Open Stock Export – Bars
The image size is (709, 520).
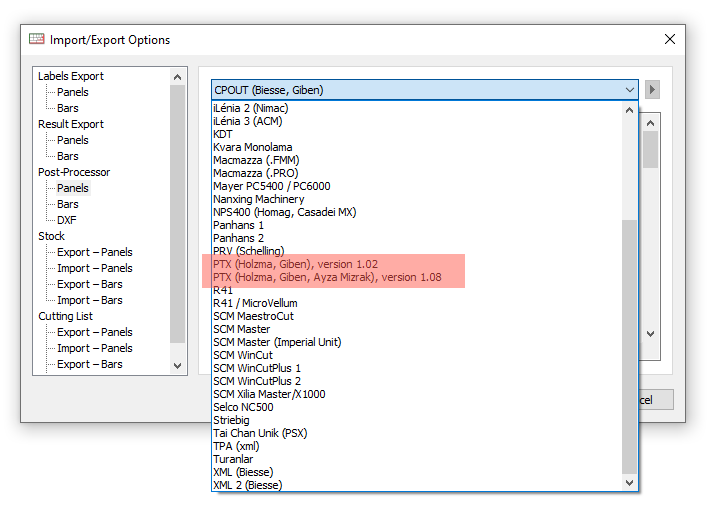click(x=90, y=284)
